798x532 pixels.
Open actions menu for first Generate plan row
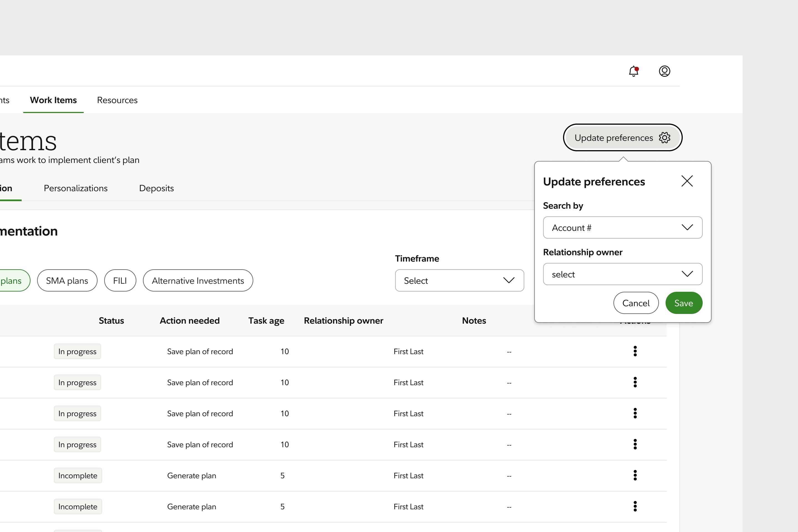point(635,475)
